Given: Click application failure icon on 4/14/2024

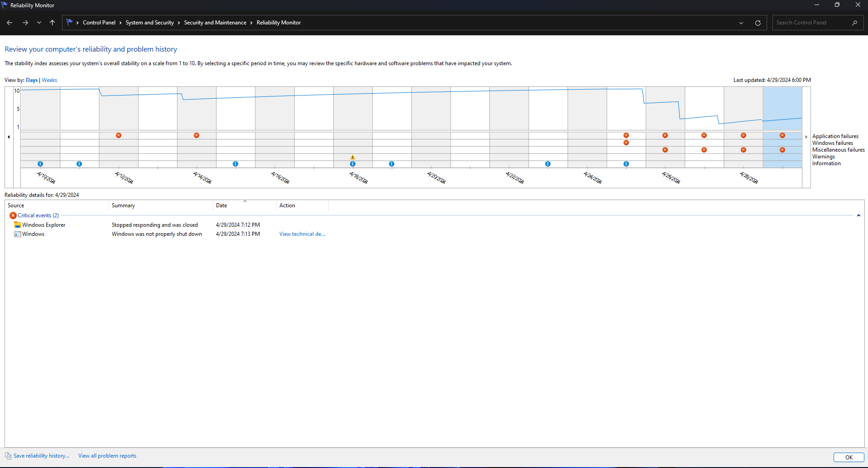Looking at the screenshot, I should point(197,135).
